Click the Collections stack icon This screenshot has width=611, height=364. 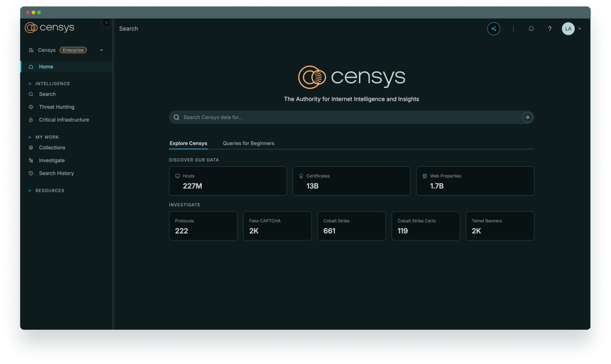tap(31, 148)
